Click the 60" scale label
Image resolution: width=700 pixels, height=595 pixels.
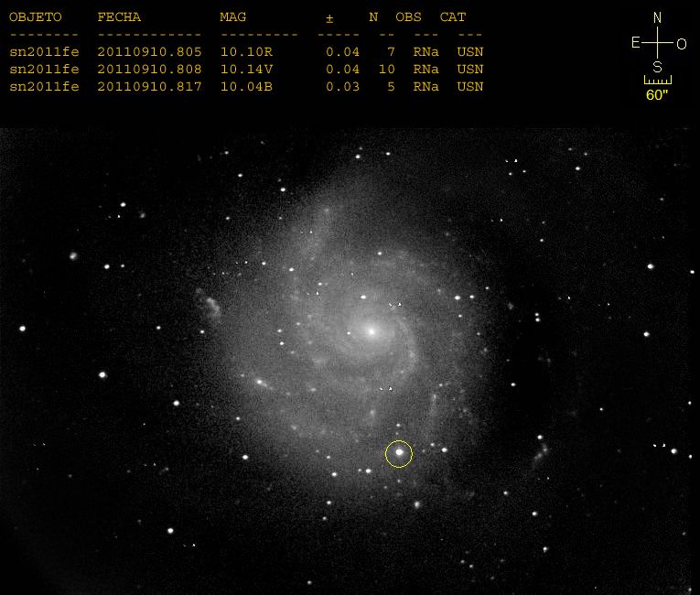click(x=657, y=94)
